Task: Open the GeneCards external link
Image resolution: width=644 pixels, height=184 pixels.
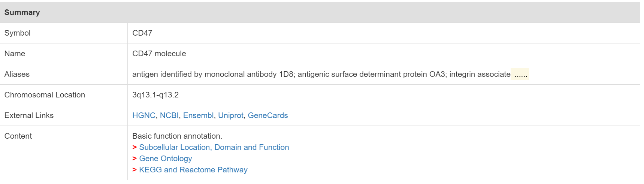Action: [x=268, y=115]
